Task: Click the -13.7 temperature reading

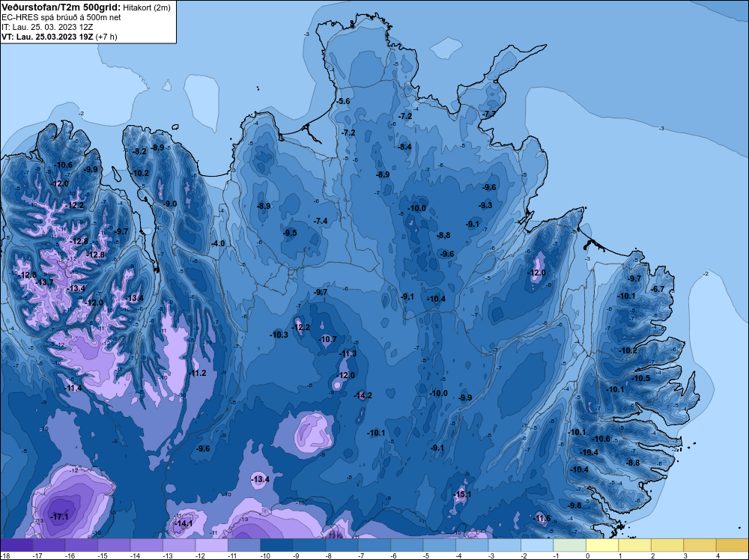Action: point(44,283)
